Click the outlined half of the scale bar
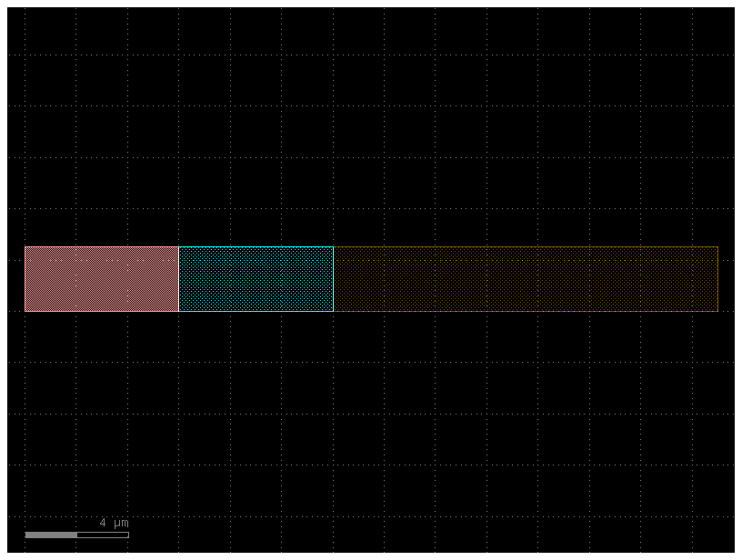 102,535
